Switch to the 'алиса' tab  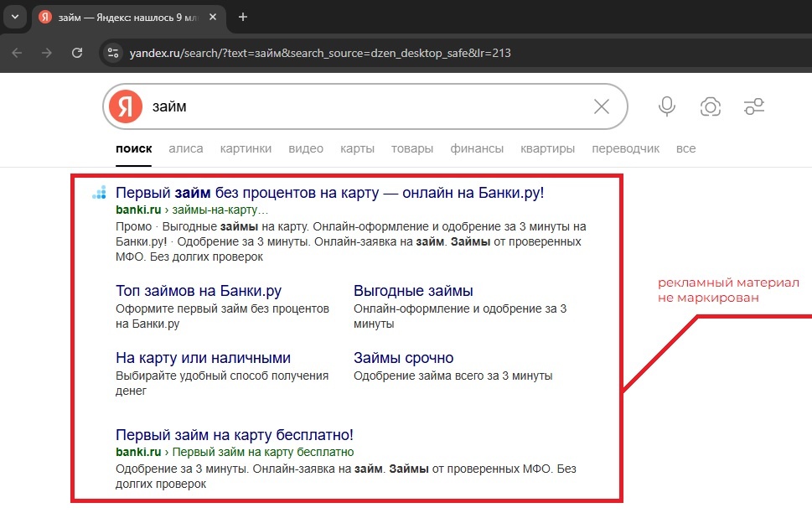[186, 148]
